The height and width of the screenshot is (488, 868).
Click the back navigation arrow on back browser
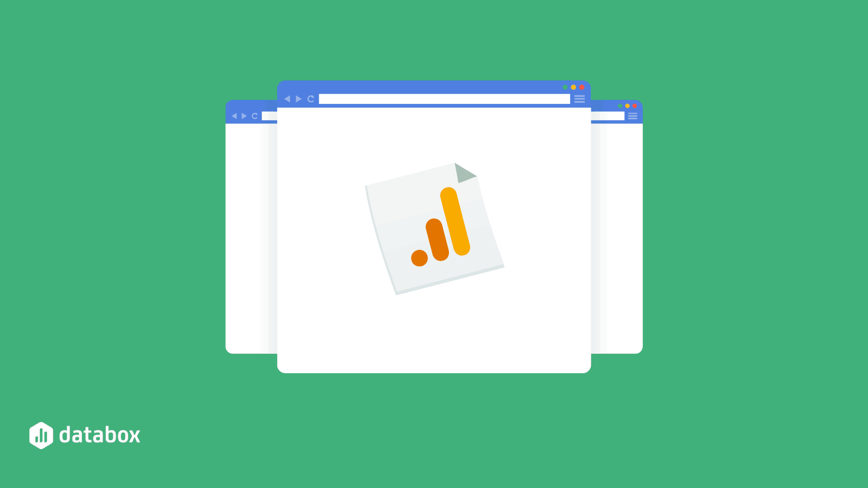(236, 116)
